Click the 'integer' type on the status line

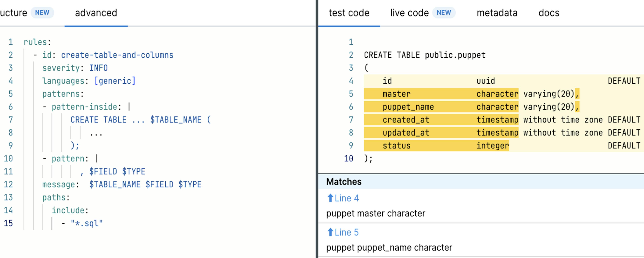[493, 146]
